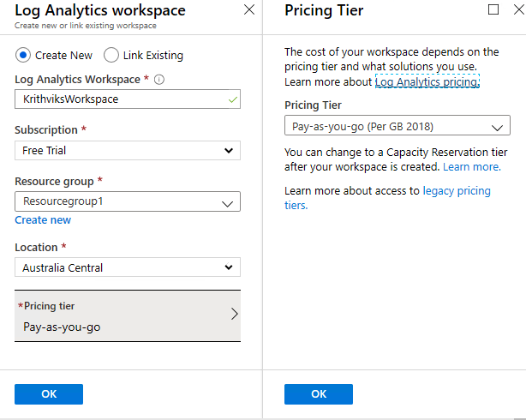The image size is (526, 420).
Task: Open the Pricing tier Pay-as-you-go selector row
Action: pos(128,316)
